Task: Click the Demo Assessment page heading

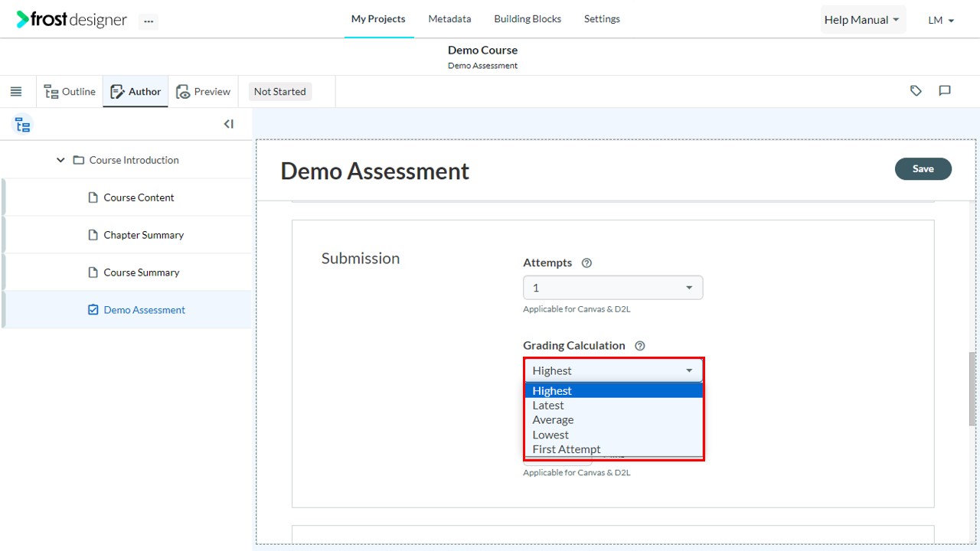Action: 375,171
